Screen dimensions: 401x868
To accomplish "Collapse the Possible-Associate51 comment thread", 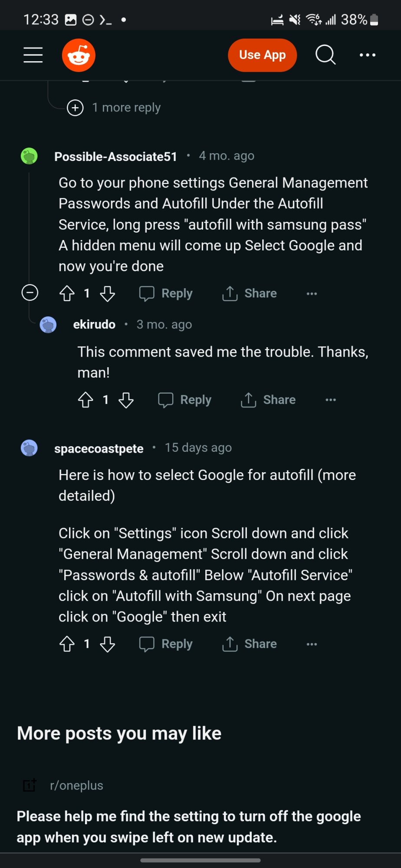I will tap(30, 293).
